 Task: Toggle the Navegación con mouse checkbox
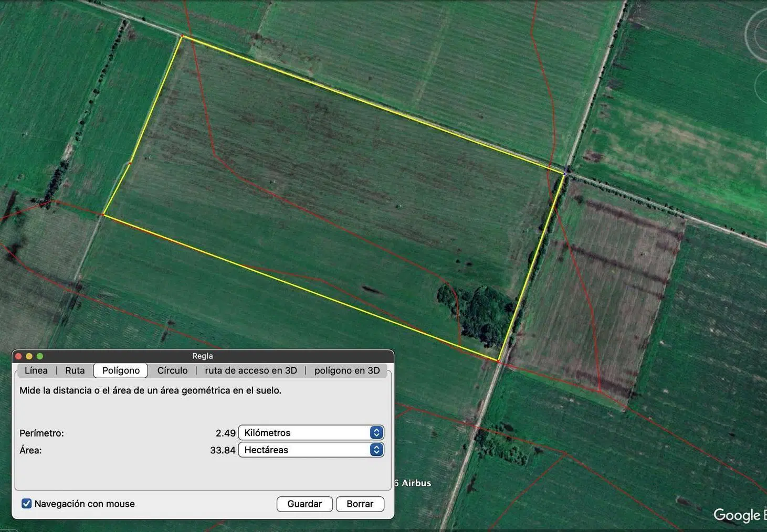point(26,504)
